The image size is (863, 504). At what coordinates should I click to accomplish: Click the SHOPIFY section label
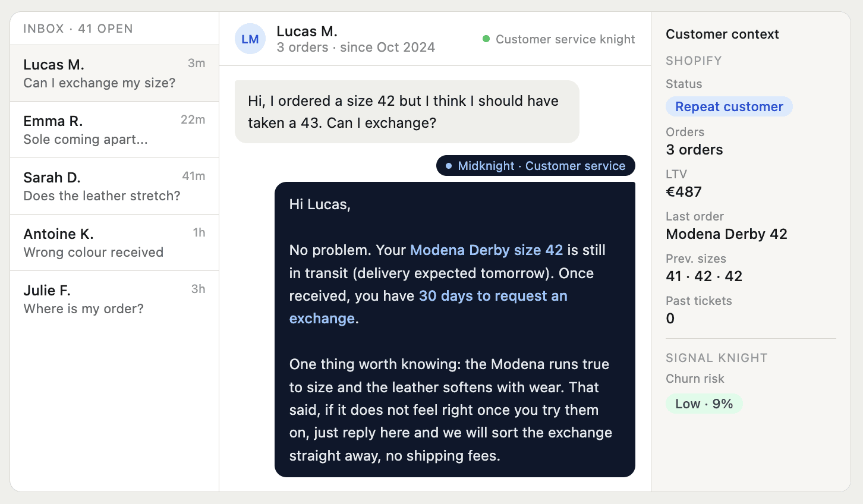coord(693,61)
